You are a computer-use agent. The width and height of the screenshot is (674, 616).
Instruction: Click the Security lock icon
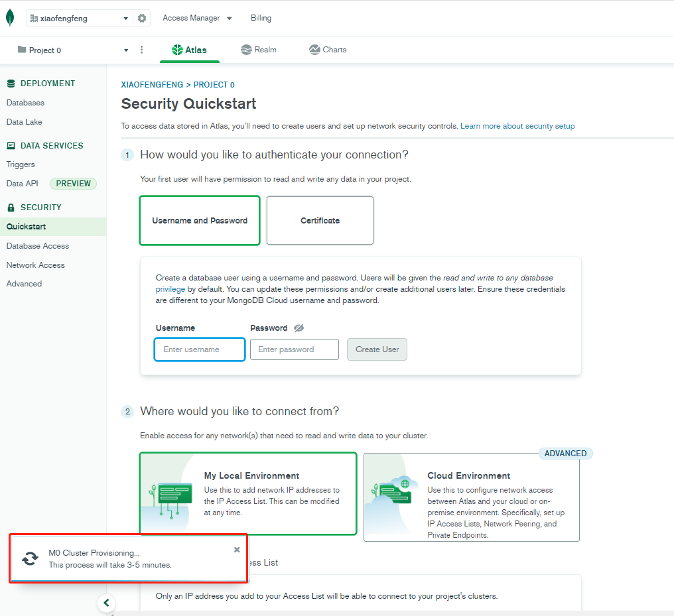[x=11, y=208]
